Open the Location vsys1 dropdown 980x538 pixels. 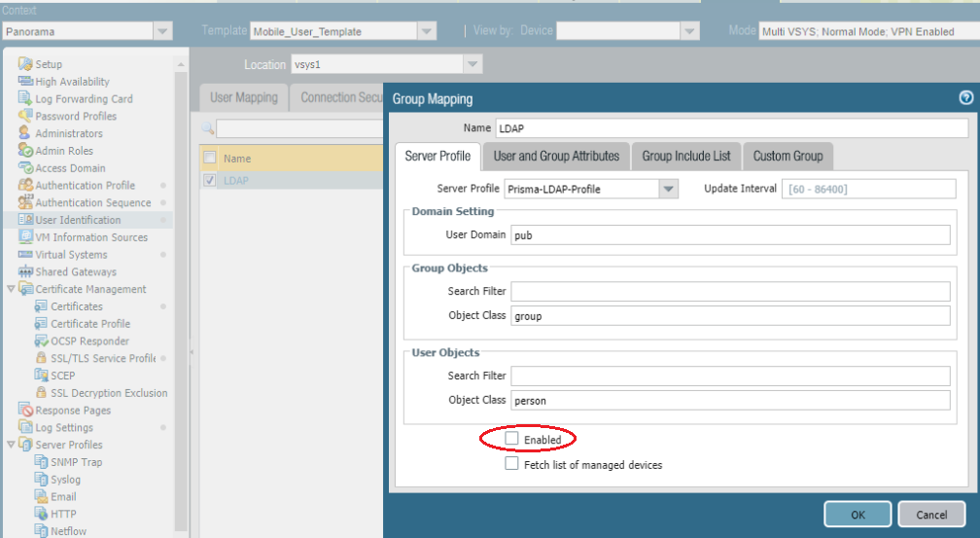[x=472, y=65]
